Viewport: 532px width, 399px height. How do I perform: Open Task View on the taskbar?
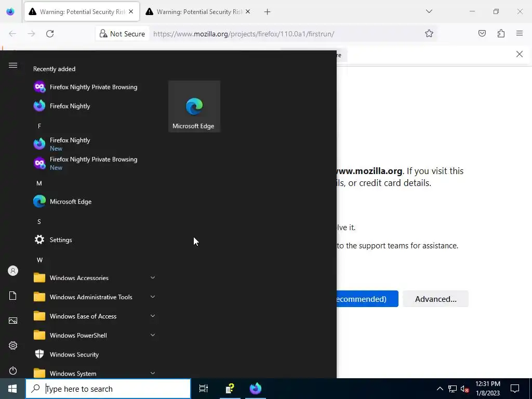tap(204, 389)
